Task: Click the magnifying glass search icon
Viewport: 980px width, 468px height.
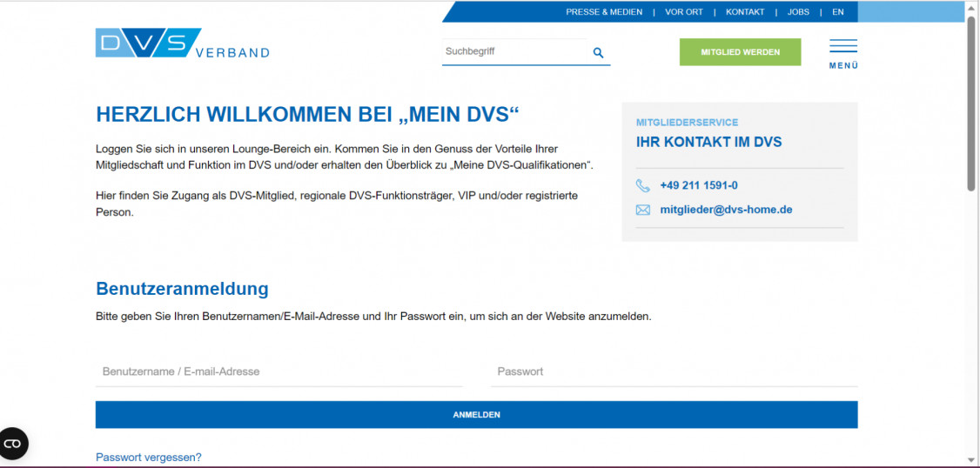Action: pyautogui.click(x=598, y=52)
